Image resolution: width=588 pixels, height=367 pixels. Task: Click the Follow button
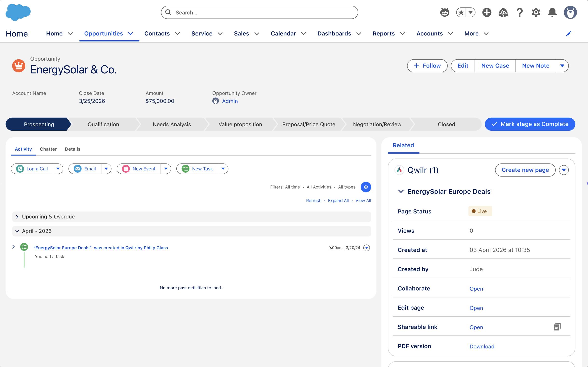[x=427, y=66]
